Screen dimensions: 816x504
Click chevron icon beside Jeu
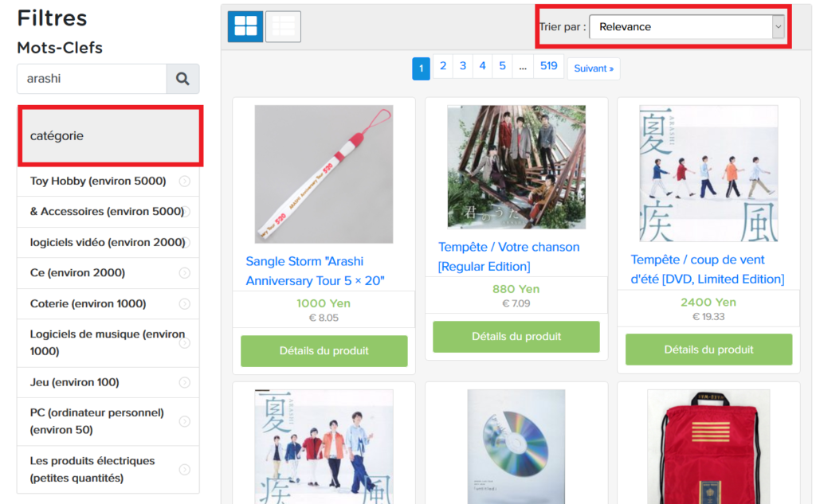tap(185, 382)
